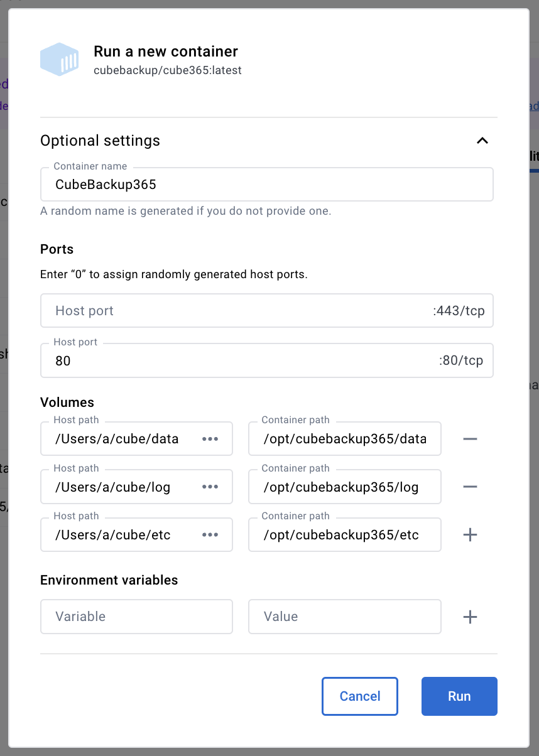This screenshot has width=539, height=756.
Task: Click the :80/tcp port label
Action: pyautogui.click(x=461, y=360)
